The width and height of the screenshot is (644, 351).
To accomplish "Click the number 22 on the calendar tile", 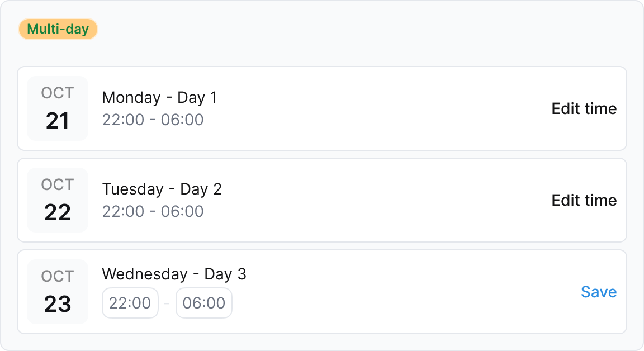I will tap(57, 211).
